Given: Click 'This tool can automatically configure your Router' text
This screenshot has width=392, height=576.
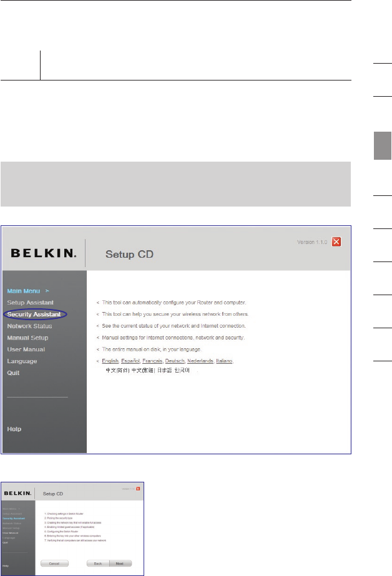Looking at the screenshot, I should point(174,302).
